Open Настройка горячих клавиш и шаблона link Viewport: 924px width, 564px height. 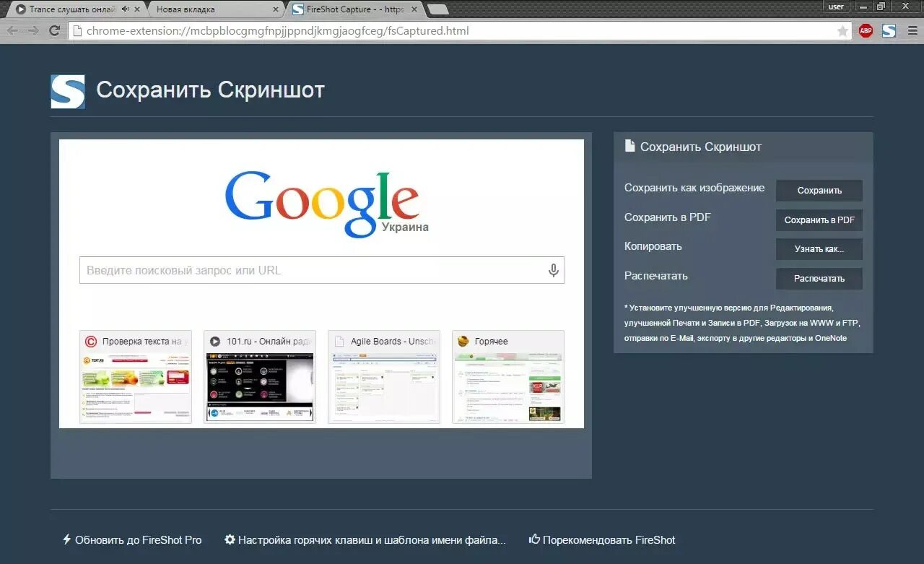tap(365, 539)
